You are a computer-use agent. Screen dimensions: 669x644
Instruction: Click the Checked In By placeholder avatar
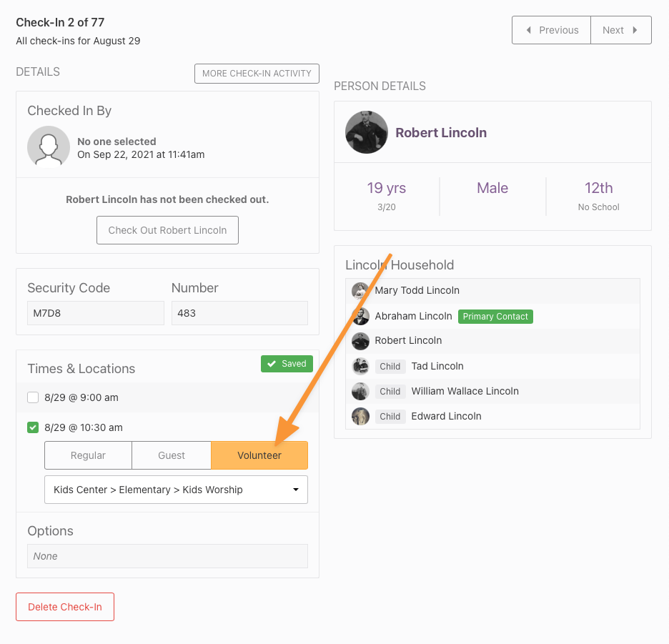[49, 147]
